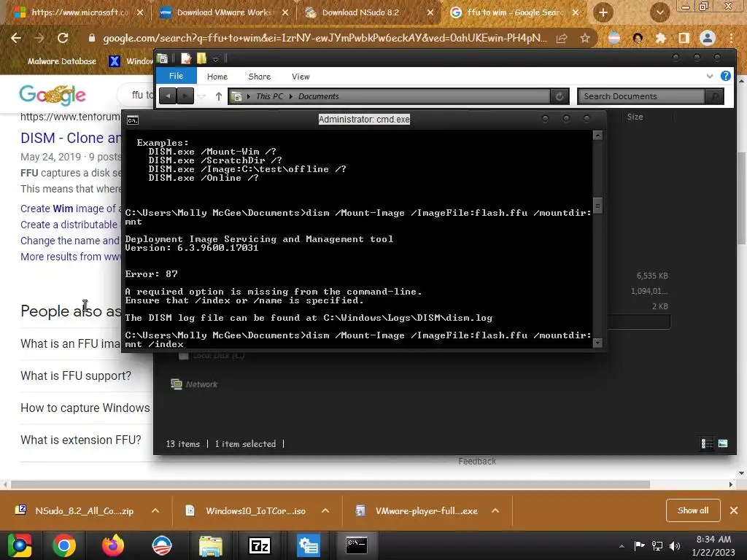Select Network in Explorer navigation pane

click(x=194, y=384)
